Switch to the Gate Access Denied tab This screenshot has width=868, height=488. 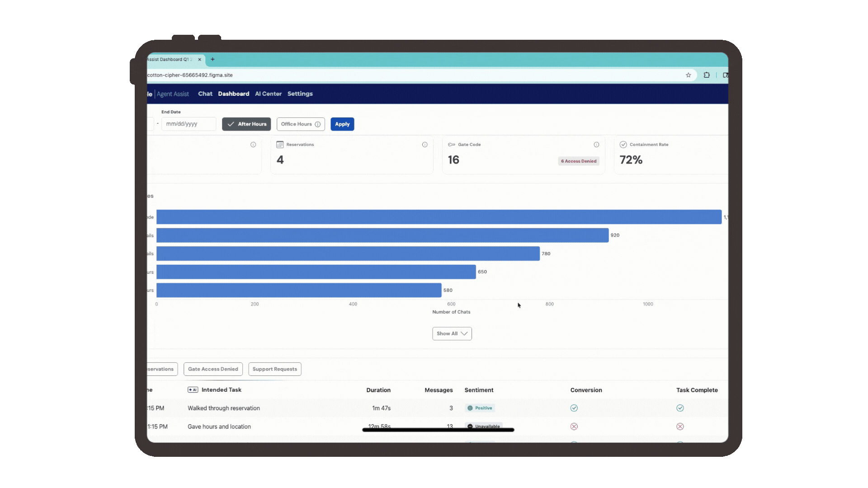213,369
